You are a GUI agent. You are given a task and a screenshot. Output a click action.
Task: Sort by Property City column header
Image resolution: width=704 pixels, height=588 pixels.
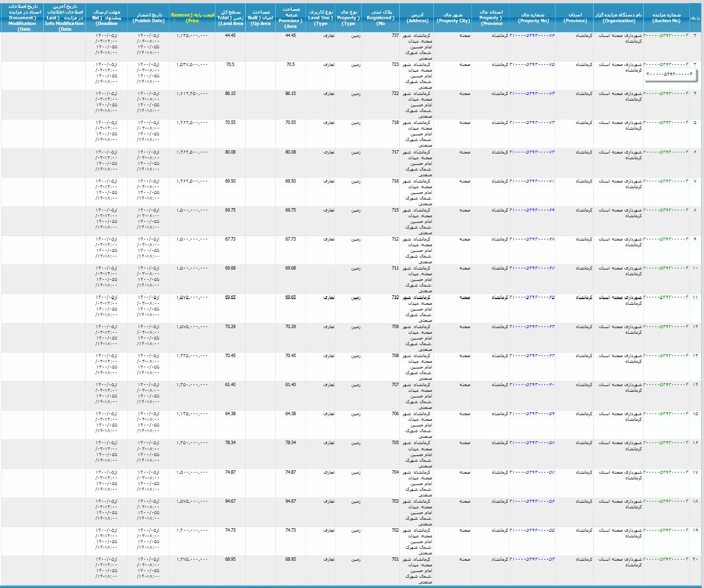[x=453, y=18]
